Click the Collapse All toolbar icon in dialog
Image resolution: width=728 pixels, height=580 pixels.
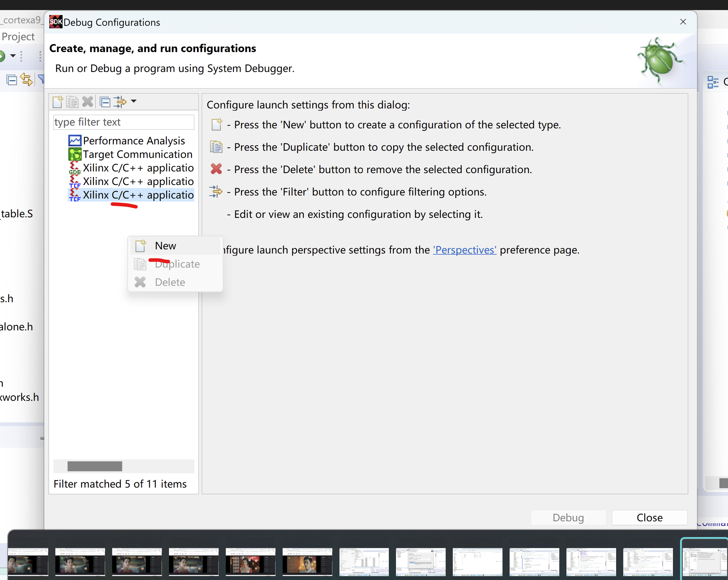click(105, 102)
